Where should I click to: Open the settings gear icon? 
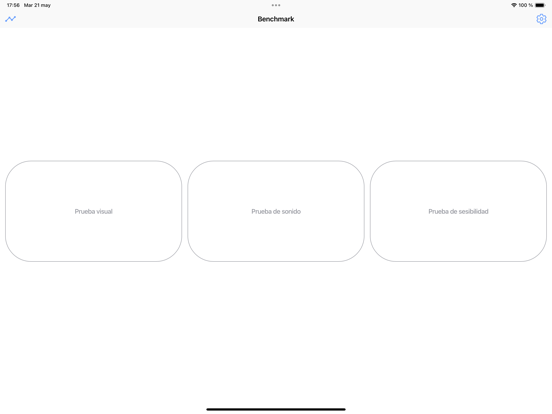point(541,19)
